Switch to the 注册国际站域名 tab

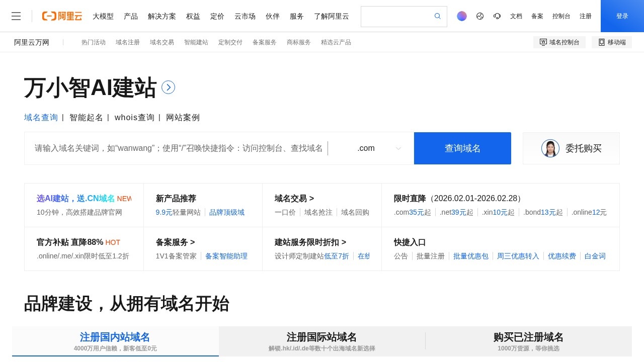[x=321, y=337]
